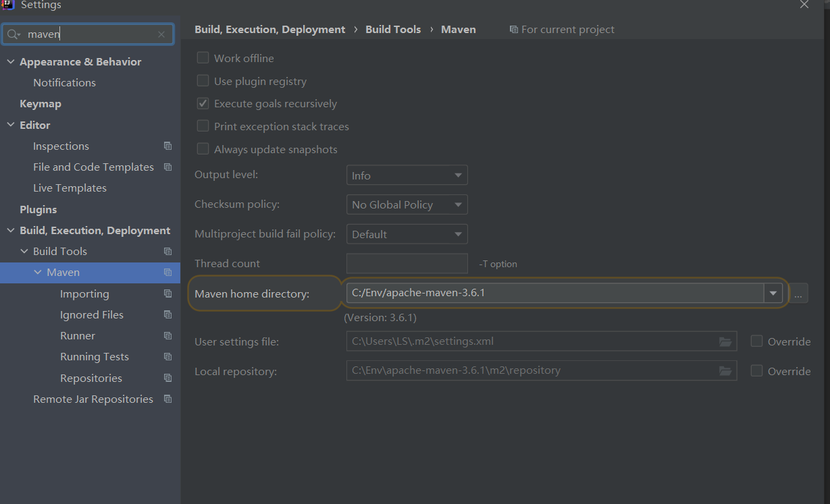Click the Thread count input field
Image resolution: width=830 pixels, height=504 pixels.
[407, 264]
